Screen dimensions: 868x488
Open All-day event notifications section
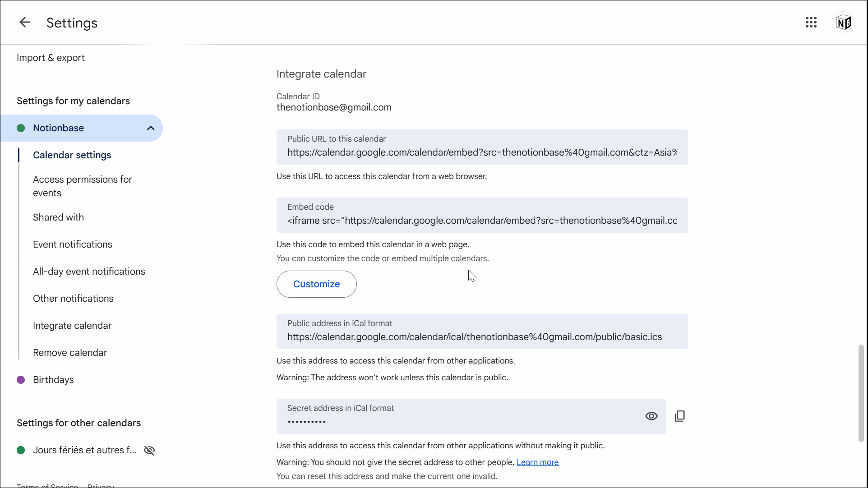pos(89,272)
